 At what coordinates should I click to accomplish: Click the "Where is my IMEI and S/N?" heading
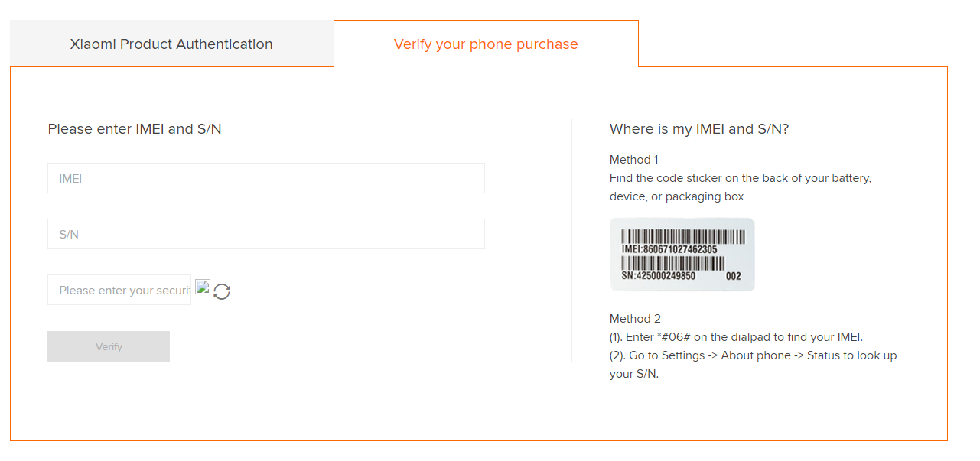coord(698,129)
